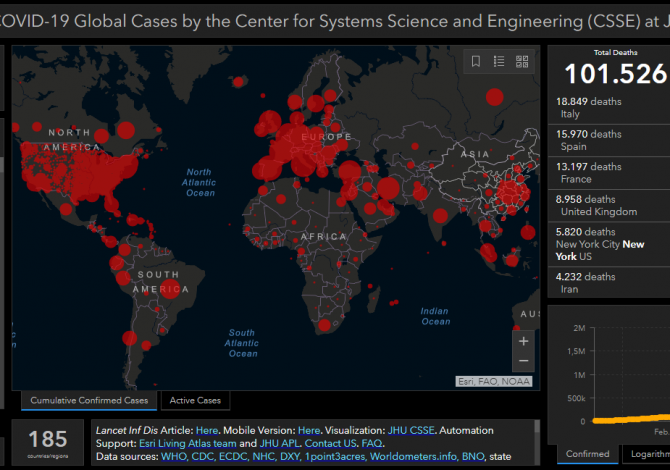
Task: Open the 1point3acres data source link
Action: (x=335, y=457)
